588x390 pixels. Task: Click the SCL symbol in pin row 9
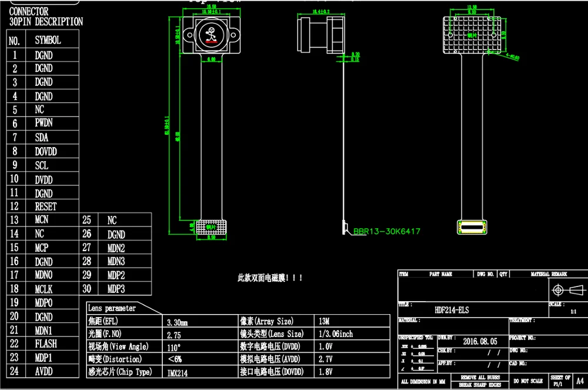[x=42, y=165]
